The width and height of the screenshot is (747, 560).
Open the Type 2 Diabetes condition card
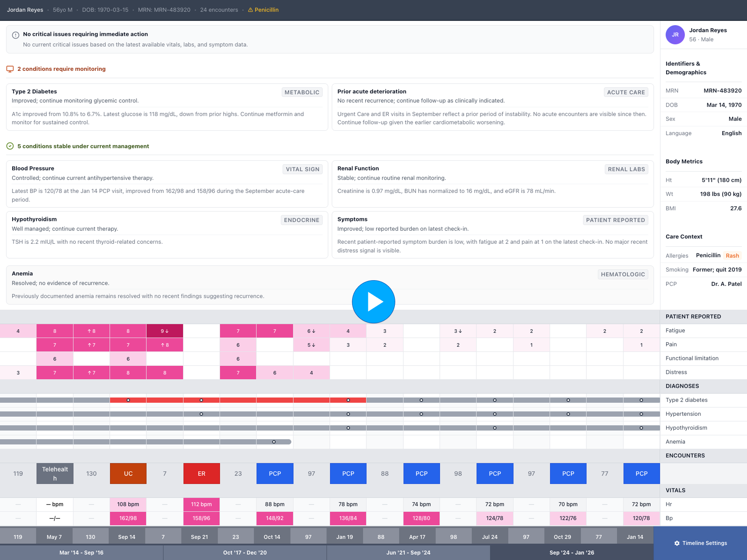click(x=167, y=107)
